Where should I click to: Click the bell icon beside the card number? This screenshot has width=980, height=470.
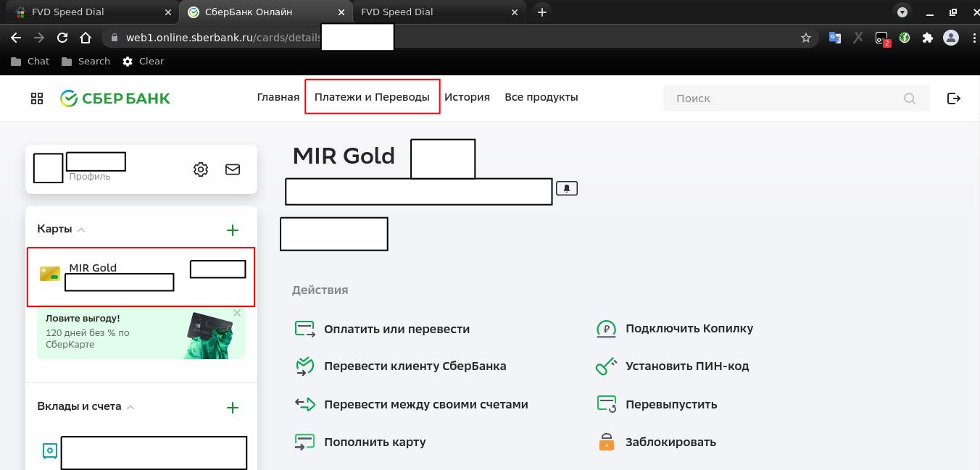[567, 188]
